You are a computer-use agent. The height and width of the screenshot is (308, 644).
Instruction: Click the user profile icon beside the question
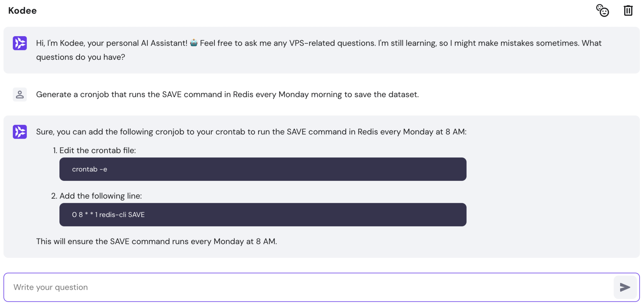(x=19, y=94)
